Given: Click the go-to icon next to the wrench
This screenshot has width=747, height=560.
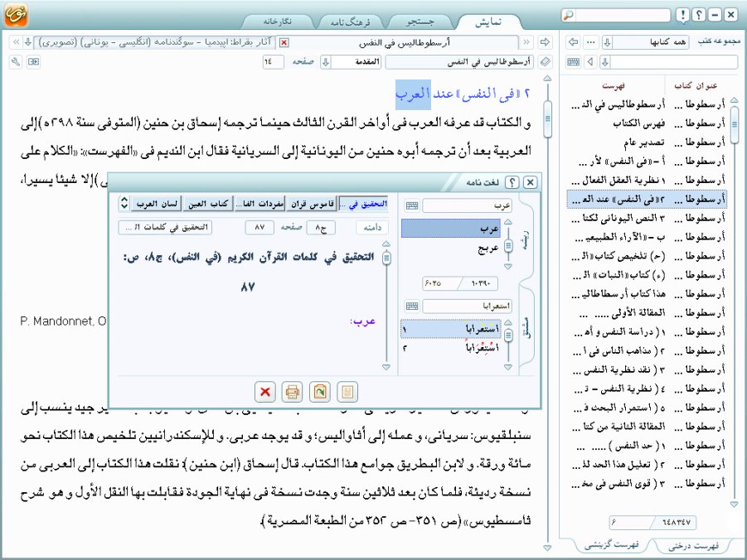Looking at the screenshot, I should (x=33, y=62).
